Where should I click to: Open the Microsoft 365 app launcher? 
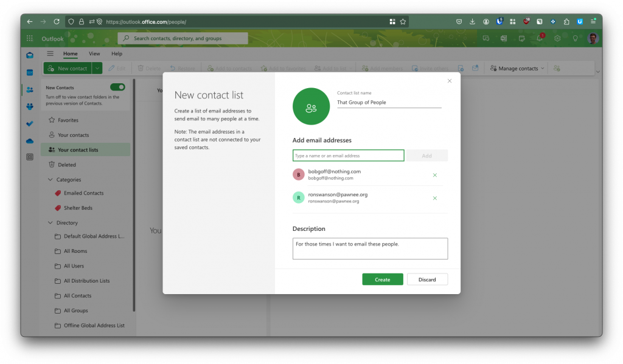[30, 38]
